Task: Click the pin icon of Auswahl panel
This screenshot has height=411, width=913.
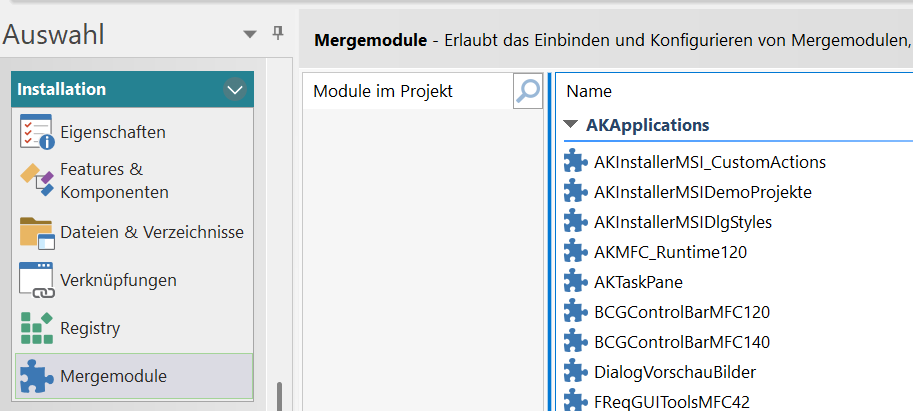Action: (x=278, y=34)
